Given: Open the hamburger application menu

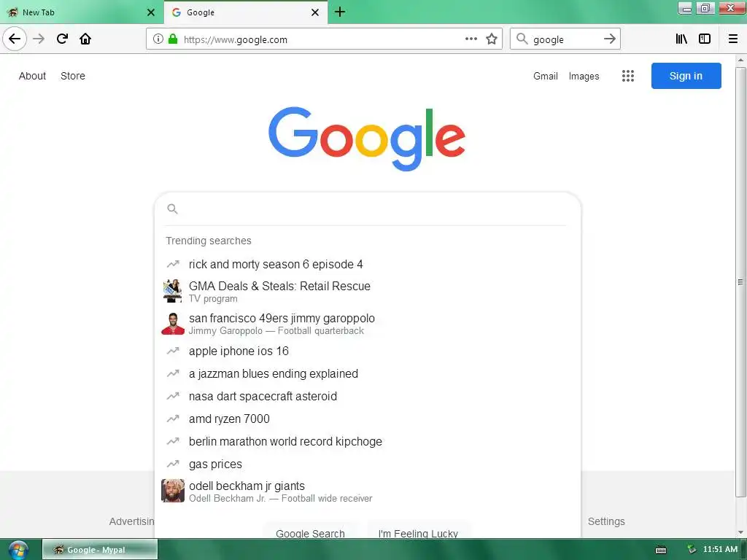Looking at the screenshot, I should (x=733, y=39).
